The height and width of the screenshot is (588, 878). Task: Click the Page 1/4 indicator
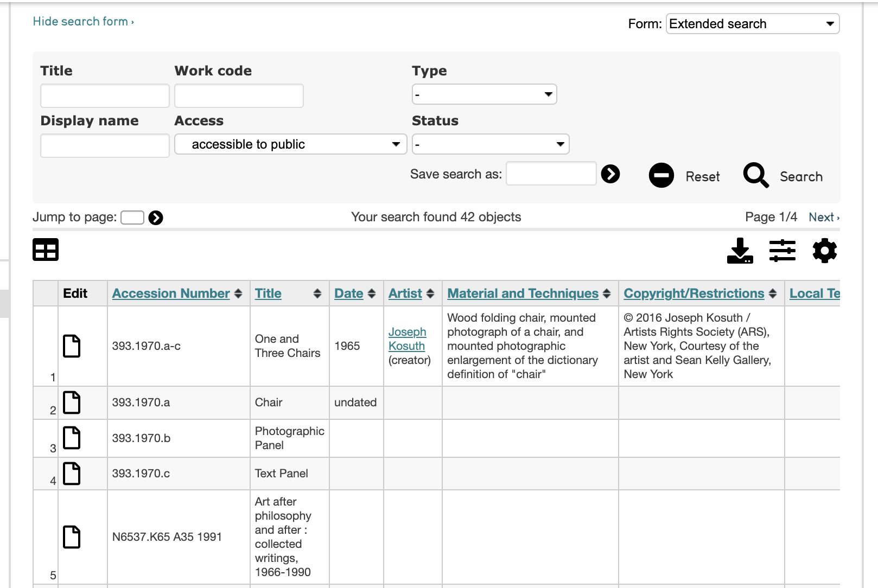coord(771,218)
